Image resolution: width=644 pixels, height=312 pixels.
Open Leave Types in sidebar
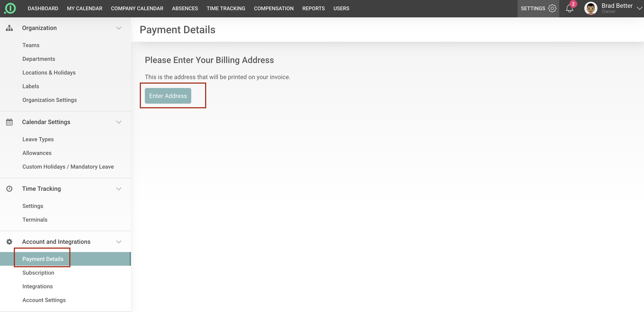coord(38,139)
